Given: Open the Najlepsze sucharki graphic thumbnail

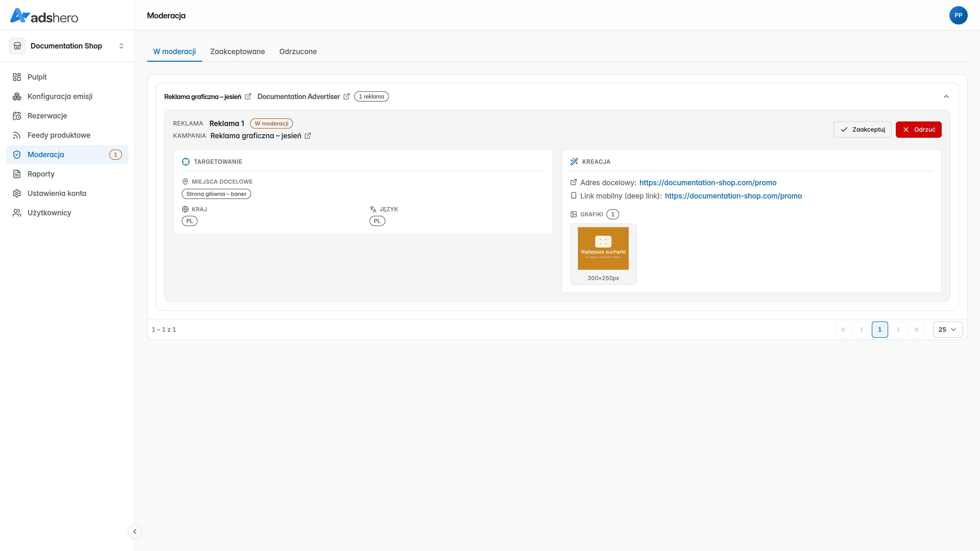Looking at the screenshot, I should tap(603, 249).
